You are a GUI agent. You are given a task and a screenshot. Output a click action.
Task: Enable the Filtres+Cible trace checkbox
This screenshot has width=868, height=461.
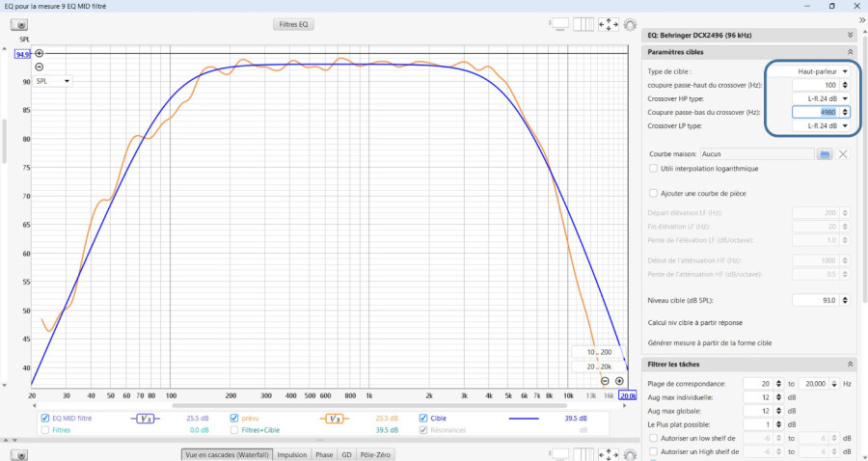[x=234, y=430]
